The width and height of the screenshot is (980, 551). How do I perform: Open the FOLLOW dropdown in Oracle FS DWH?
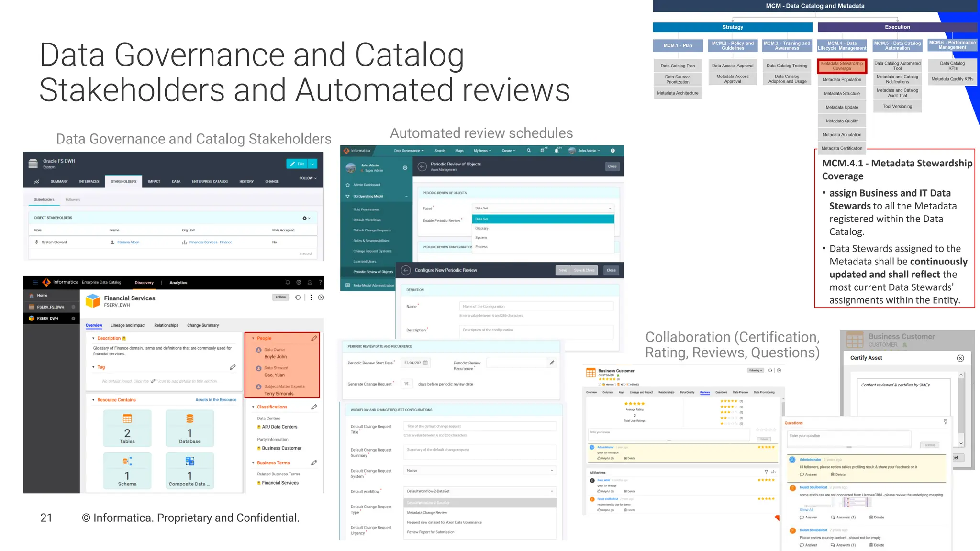[308, 178]
